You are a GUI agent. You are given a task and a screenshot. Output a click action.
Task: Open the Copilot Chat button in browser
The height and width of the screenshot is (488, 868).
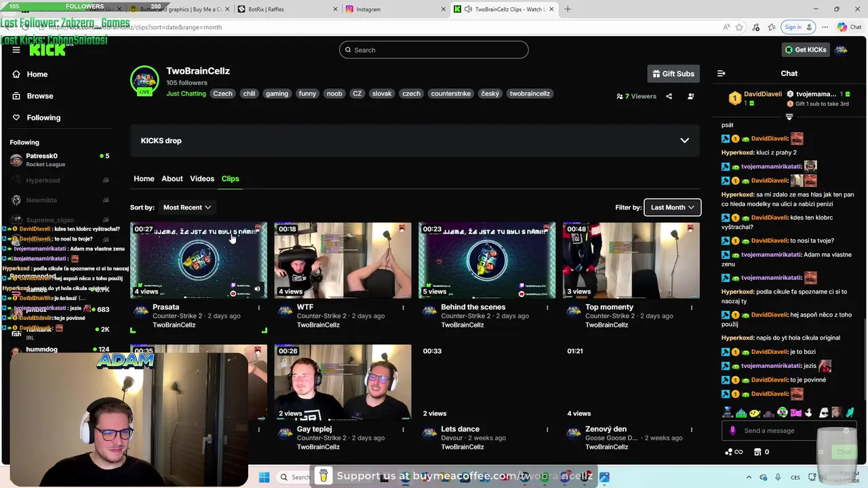coord(851,27)
